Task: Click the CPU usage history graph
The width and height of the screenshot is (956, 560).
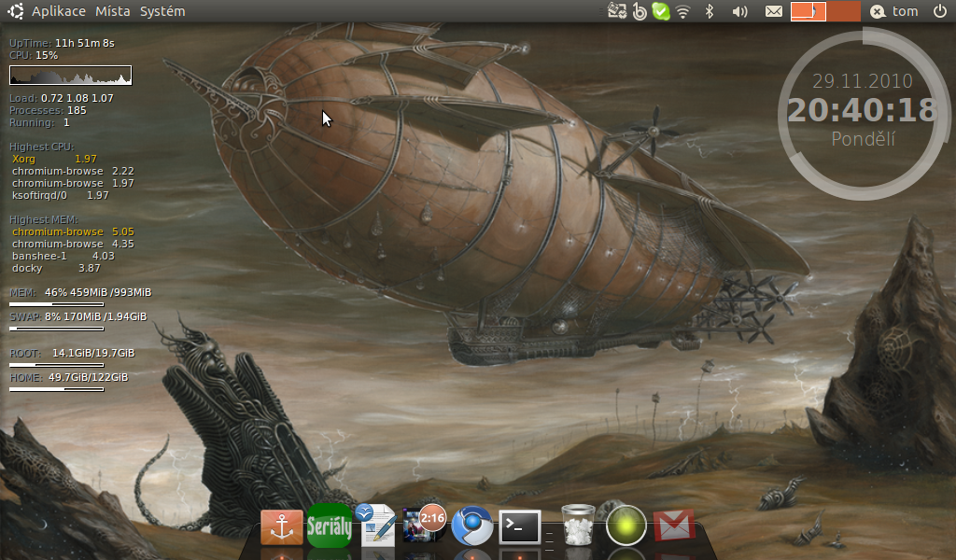Action: (x=71, y=75)
